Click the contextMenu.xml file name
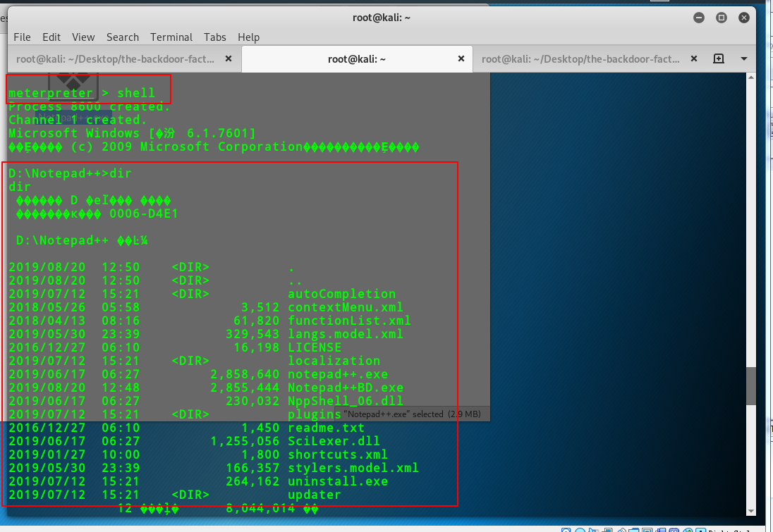This screenshot has height=532, width=773. click(346, 307)
